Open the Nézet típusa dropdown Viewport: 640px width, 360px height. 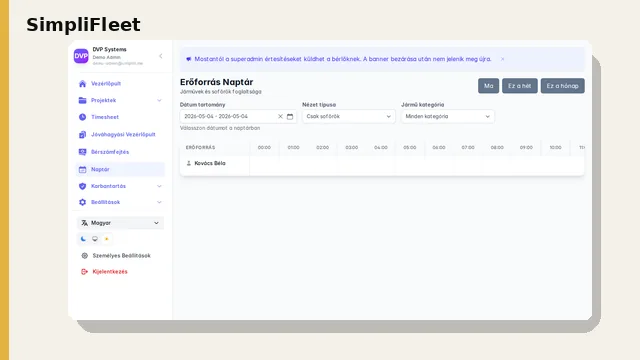(x=349, y=116)
